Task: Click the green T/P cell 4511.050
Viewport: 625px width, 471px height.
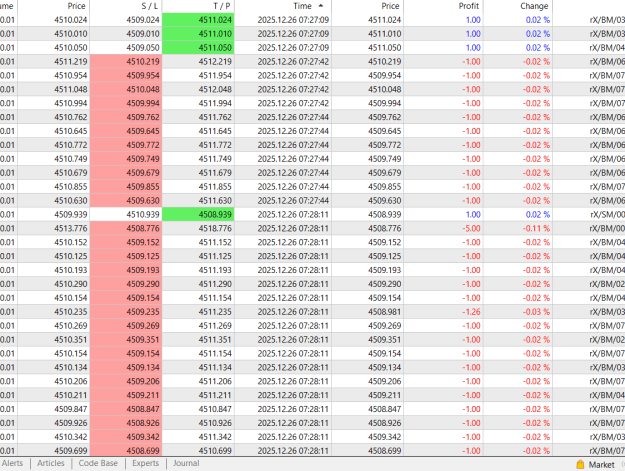Action: tap(198, 48)
